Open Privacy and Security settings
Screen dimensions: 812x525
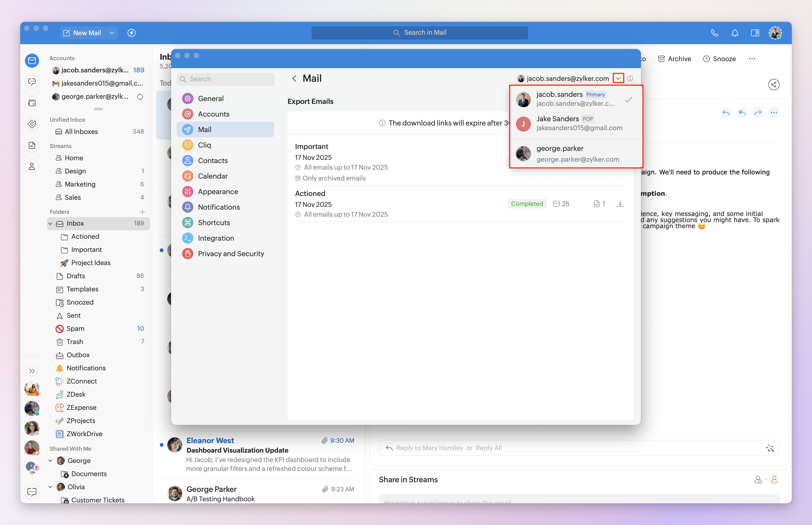click(x=231, y=254)
